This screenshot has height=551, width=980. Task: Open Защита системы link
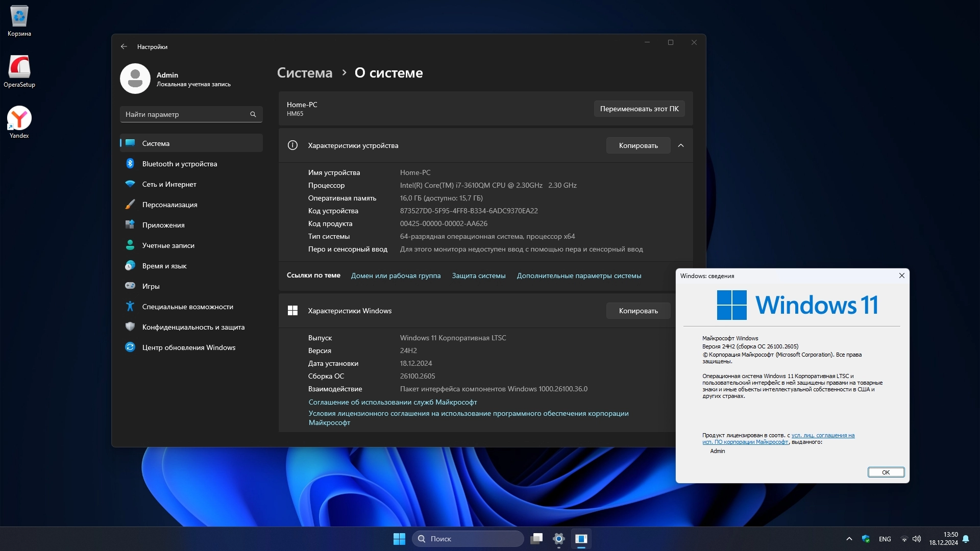(478, 275)
